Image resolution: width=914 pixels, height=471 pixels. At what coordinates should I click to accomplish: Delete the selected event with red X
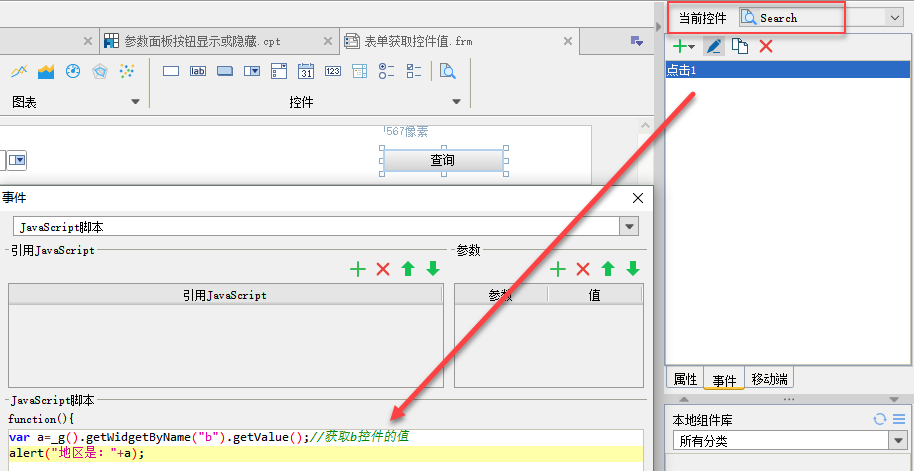point(766,47)
